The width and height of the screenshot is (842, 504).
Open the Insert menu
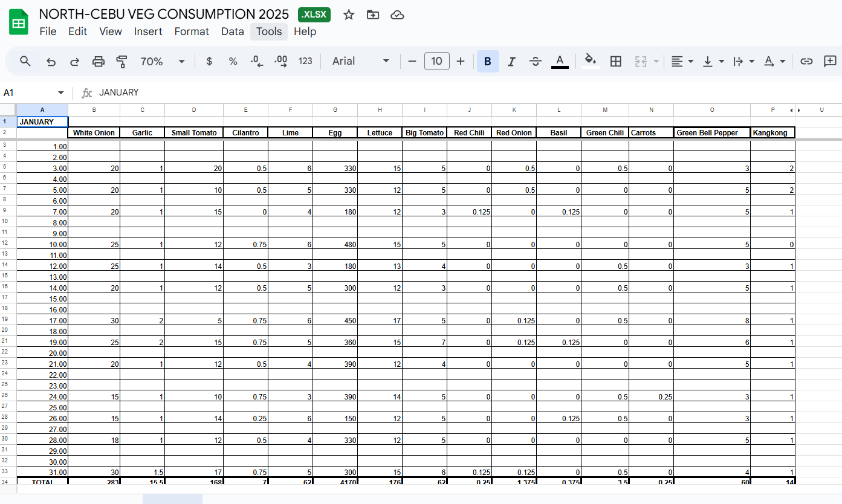coord(148,31)
